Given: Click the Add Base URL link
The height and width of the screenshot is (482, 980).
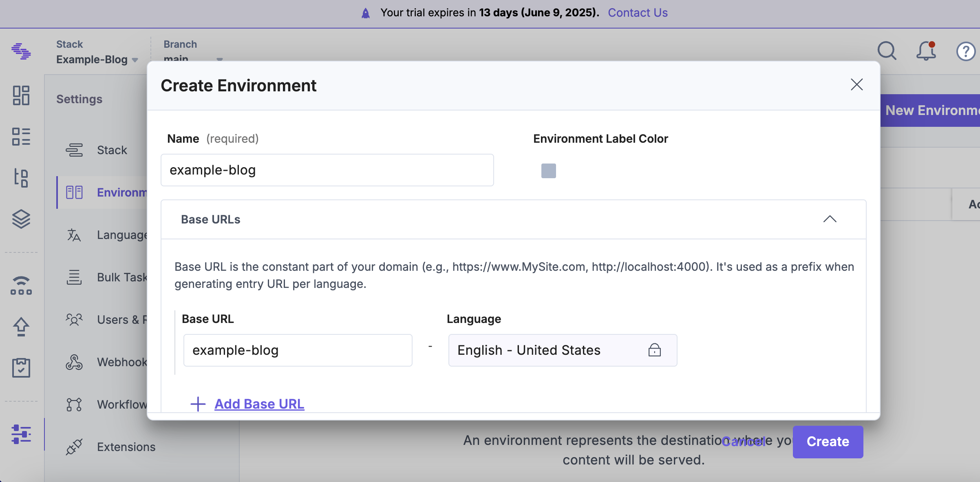Looking at the screenshot, I should coord(259,404).
